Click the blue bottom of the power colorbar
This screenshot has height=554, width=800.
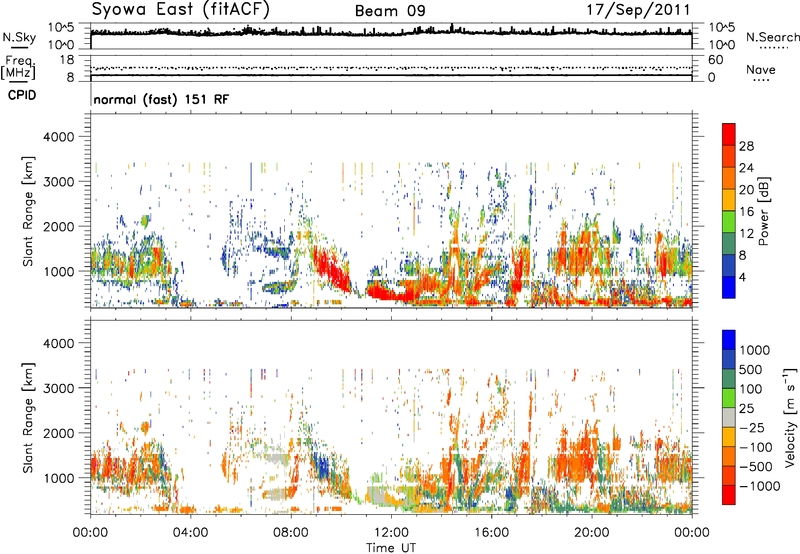(x=729, y=289)
